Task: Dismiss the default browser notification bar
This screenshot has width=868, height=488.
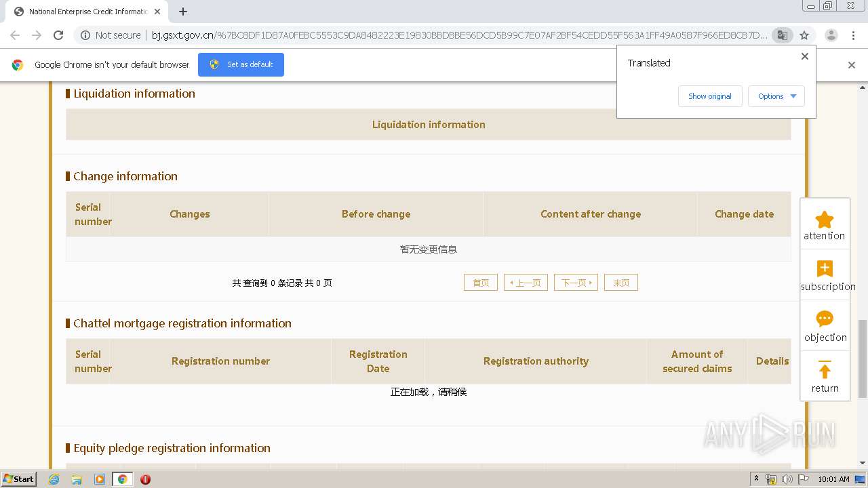Action: click(x=852, y=65)
